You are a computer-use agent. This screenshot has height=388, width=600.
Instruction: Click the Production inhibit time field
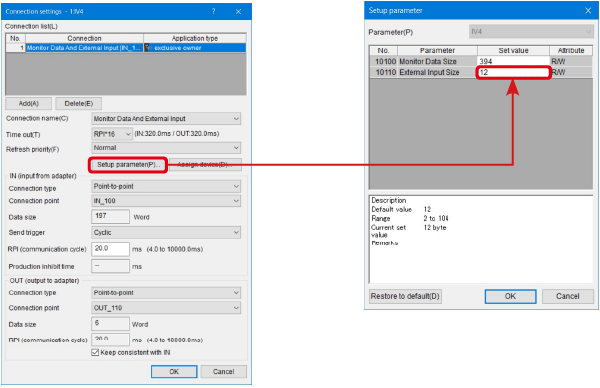[x=110, y=266]
